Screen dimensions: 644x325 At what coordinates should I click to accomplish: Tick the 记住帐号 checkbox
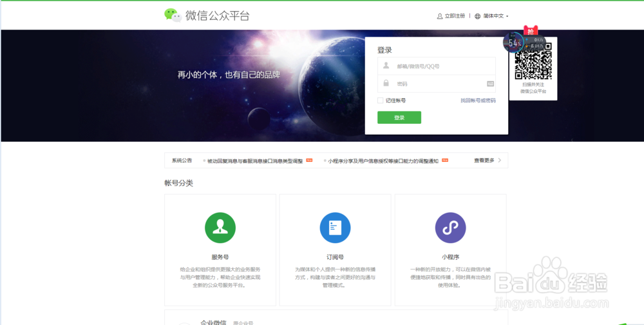click(381, 101)
